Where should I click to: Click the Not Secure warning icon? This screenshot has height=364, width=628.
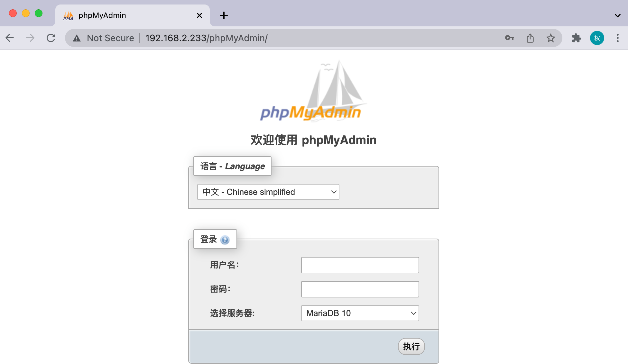pos(77,38)
